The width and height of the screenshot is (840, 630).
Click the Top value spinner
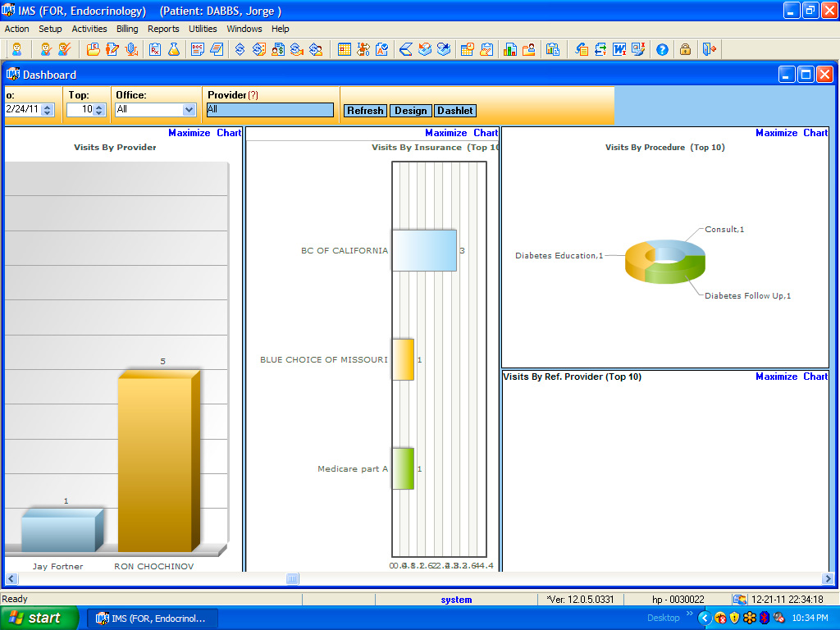(98, 110)
